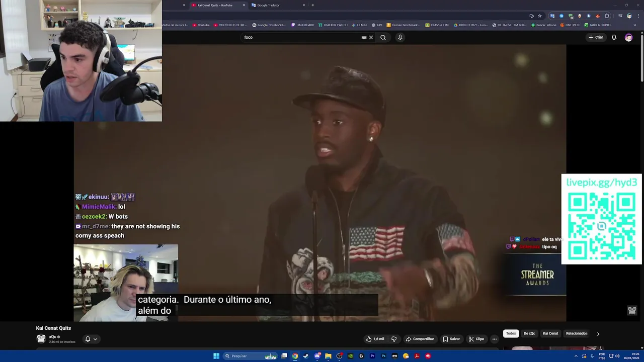Image resolution: width=644 pixels, height=362 pixels.
Task: Open more actions three-dot menu under video
Action: (x=494, y=339)
